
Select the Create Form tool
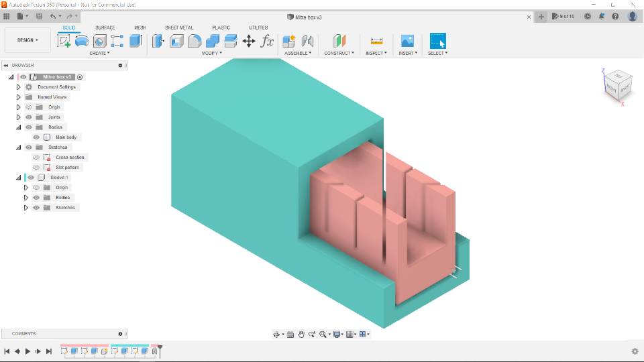(82, 41)
